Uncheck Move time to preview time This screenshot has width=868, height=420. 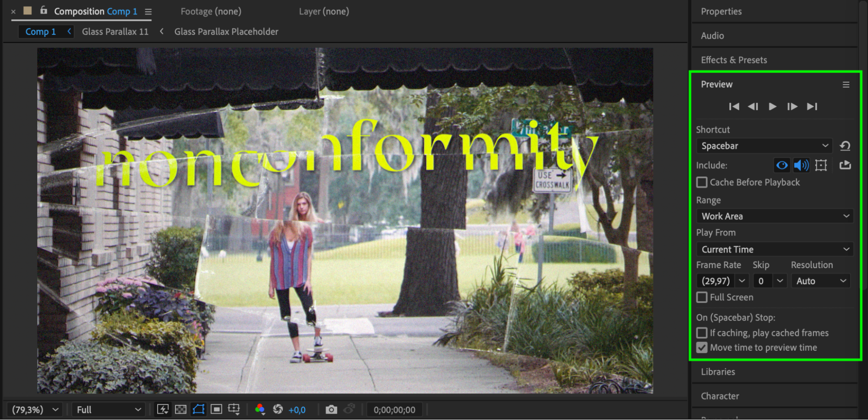tap(702, 348)
